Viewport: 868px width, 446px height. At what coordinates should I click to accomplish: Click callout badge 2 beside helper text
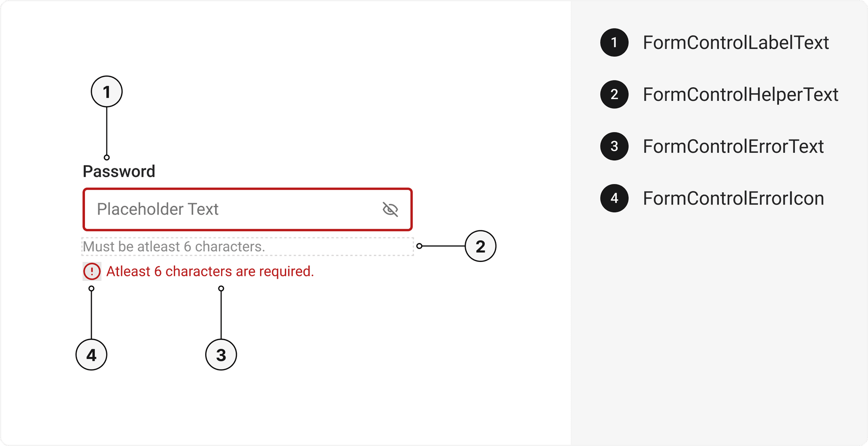481,247
